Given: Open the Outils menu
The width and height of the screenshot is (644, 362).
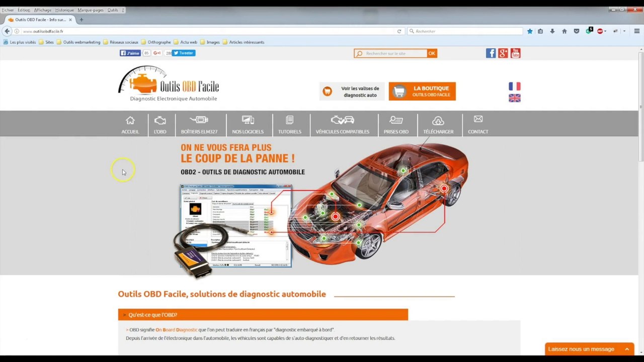Looking at the screenshot, I should (113, 10).
